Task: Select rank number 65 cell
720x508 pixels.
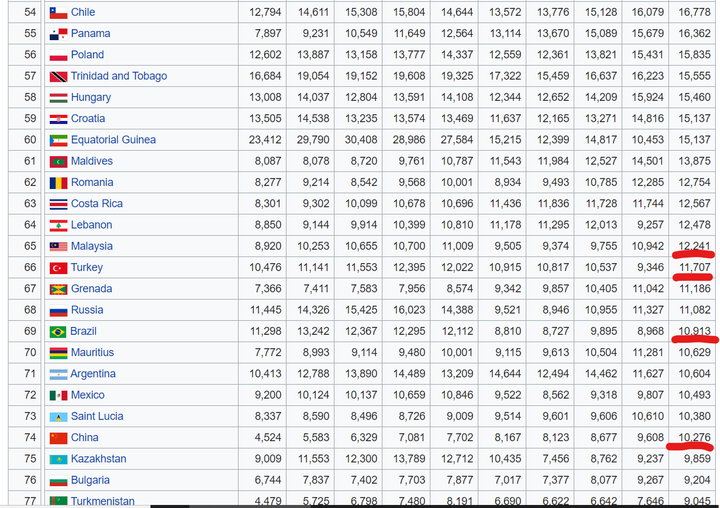Action: (x=26, y=246)
